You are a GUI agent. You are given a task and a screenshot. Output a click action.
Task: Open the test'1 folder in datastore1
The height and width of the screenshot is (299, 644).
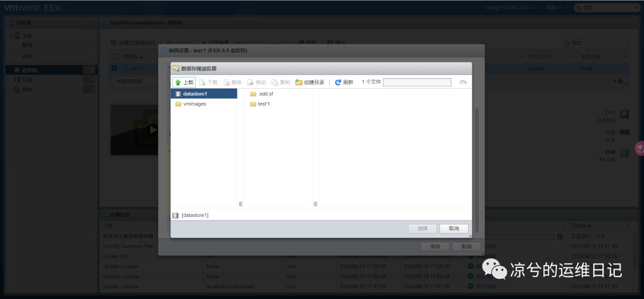pyautogui.click(x=260, y=104)
